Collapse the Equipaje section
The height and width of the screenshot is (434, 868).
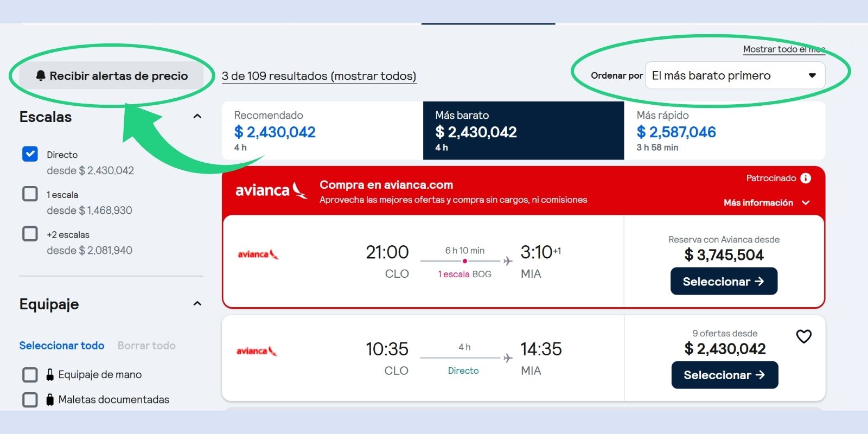point(197,304)
